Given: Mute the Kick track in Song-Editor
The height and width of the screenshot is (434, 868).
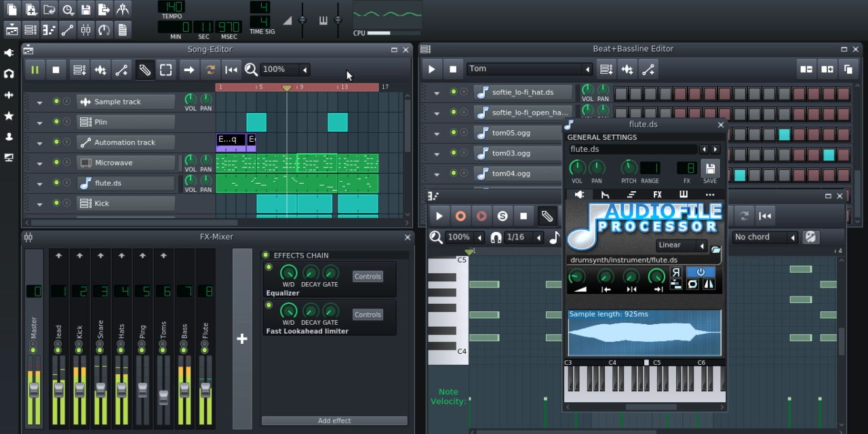Looking at the screenshot, I should click(x=56, y=203).
